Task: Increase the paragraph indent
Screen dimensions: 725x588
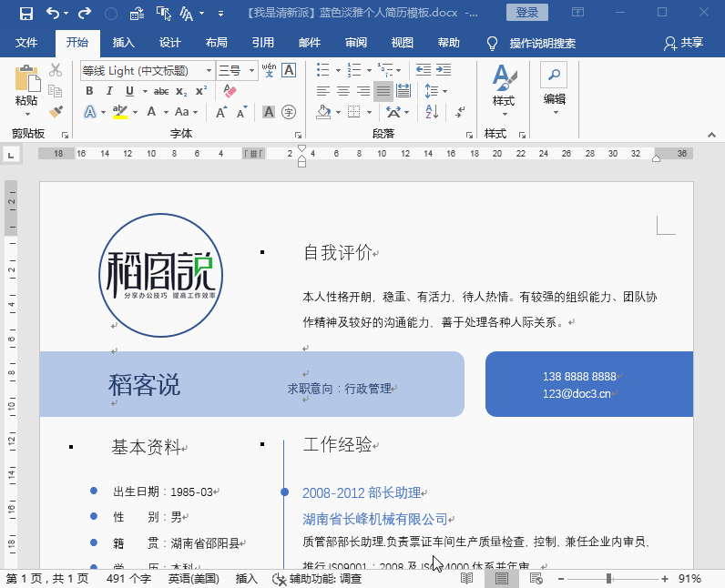Action: [x=444, y=70]
